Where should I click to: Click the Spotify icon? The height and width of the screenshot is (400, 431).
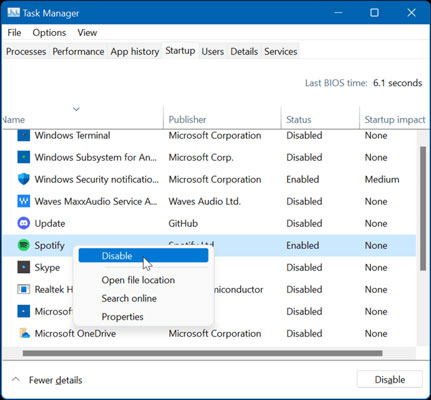(x=24, y=245)
